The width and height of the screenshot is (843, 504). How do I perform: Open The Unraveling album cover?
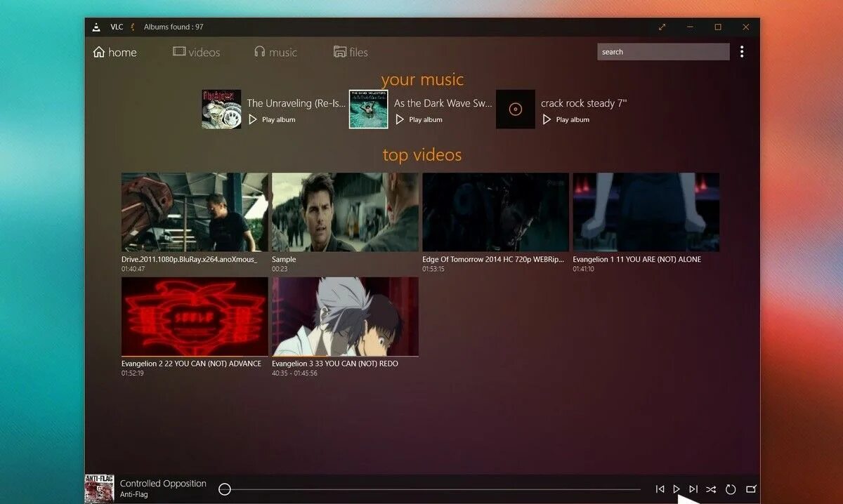point(221,109)
